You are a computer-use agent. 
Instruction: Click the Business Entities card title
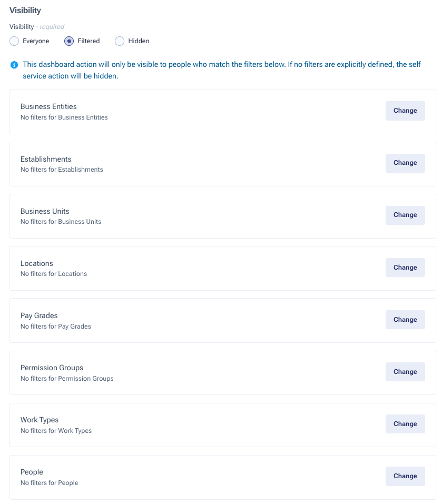(48, 106)
